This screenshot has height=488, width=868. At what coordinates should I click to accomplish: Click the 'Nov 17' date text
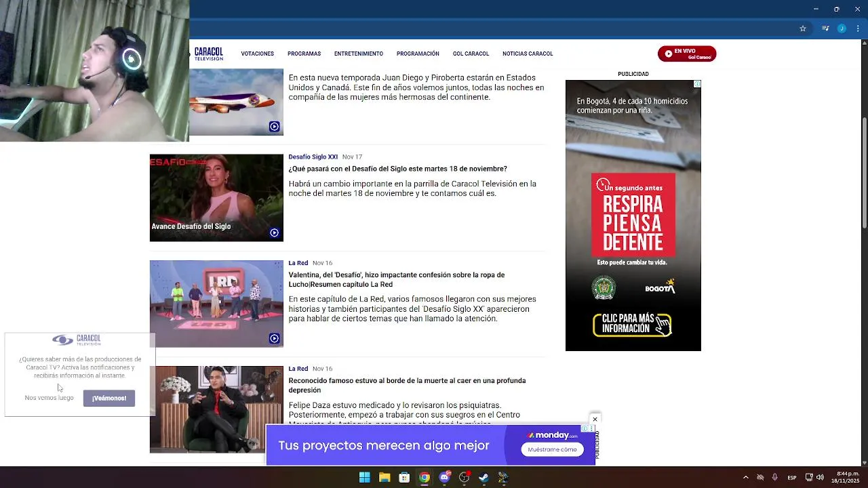352,157
